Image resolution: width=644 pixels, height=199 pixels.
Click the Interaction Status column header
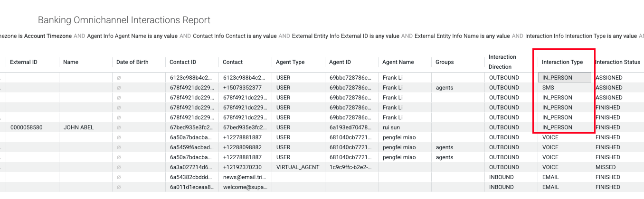coord(618,62)
